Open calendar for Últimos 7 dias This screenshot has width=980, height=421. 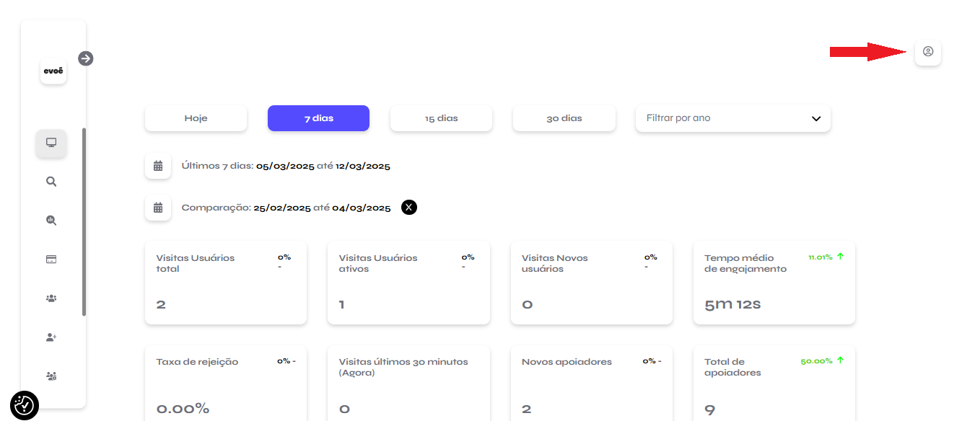pos(158,166)
